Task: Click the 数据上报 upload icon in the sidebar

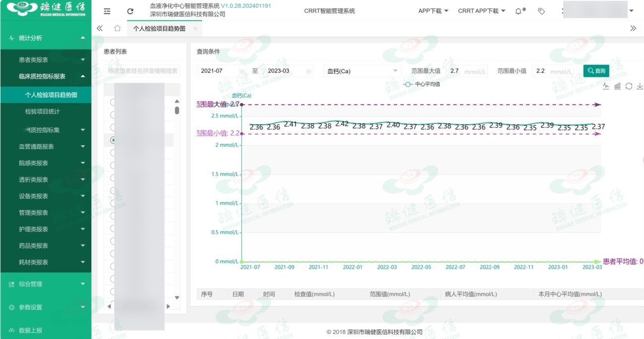Action: pyautogui.click(x=11, y=331)
